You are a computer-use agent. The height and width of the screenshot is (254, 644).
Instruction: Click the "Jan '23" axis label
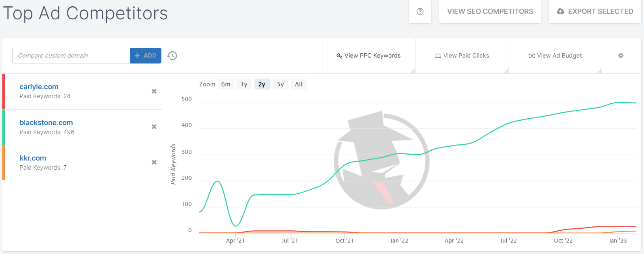pyautogui.click(x=618, y=241)
